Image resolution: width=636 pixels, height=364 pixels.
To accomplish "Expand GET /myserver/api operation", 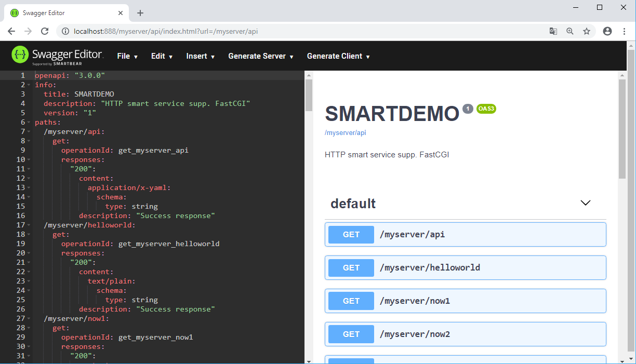I will [x=466, y=234].
